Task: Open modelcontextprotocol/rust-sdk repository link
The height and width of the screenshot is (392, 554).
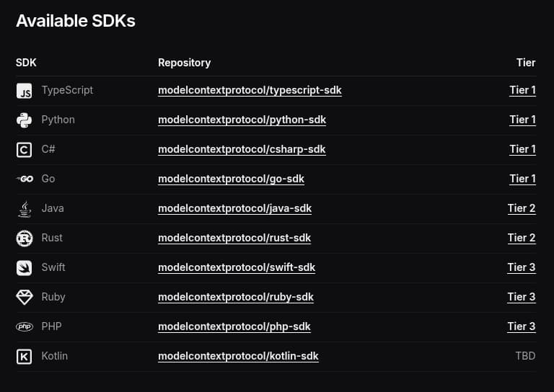Action: (234, 239)
